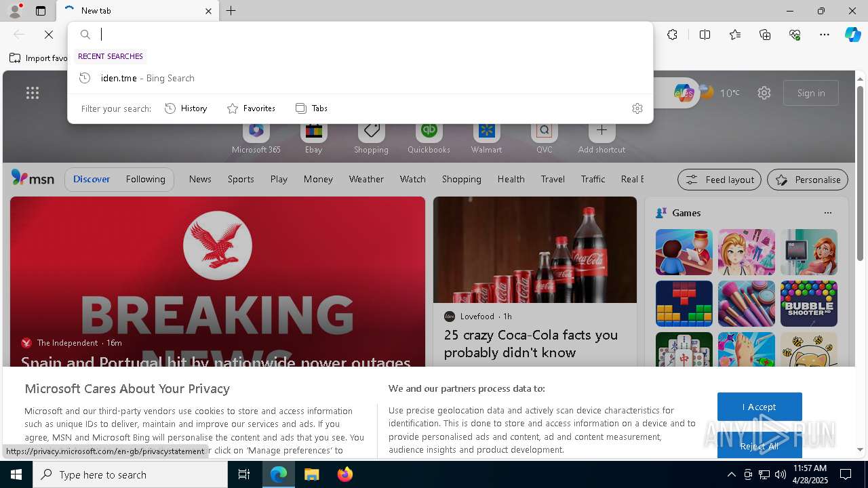Switch to the Discover feed tab
Viewport: 868px width, 488px height.
pyautogui.click(x=92, y=179)
